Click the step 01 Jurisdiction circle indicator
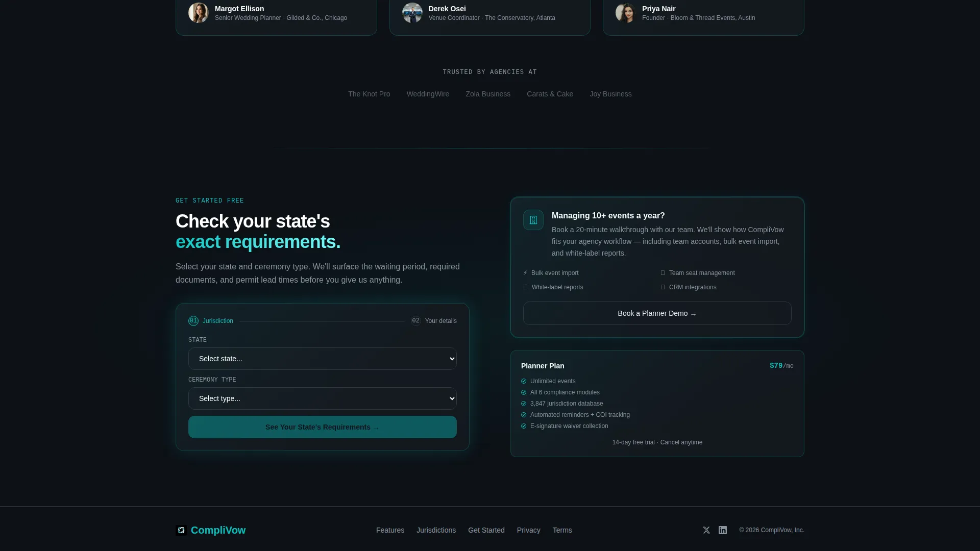Viewport: 980px width, 551px height. [x=193, y=321]
